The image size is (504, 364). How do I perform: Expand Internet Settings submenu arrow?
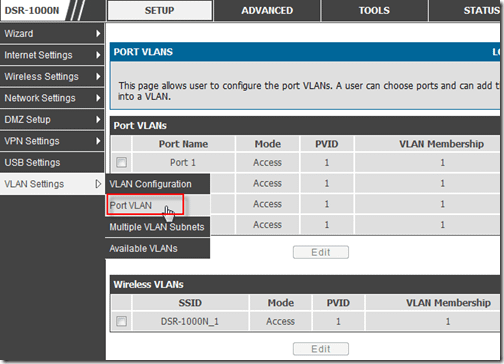[98, 55]
